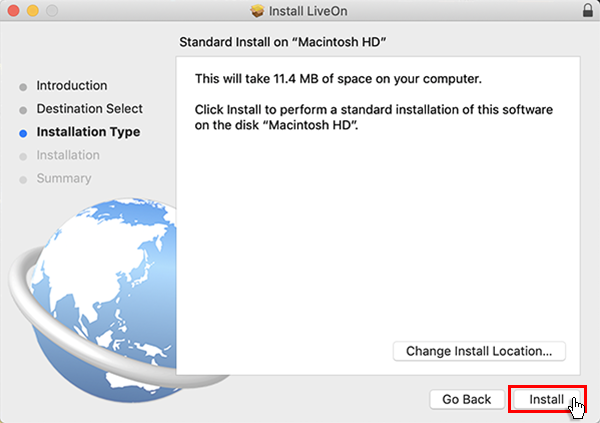
Task: Click the 'Click Install to perform' paragraph
Action: pos(374,117)
